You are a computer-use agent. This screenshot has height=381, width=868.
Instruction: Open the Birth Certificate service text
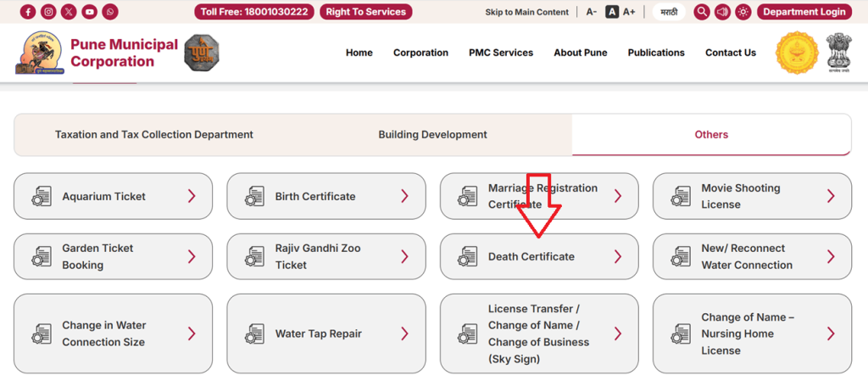[315, 196]
